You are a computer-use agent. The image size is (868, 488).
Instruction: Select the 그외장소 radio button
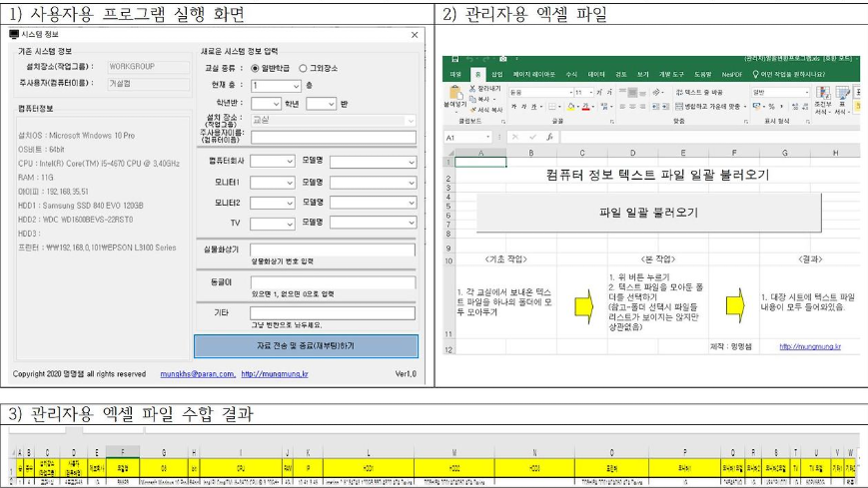tap(304, 68)
